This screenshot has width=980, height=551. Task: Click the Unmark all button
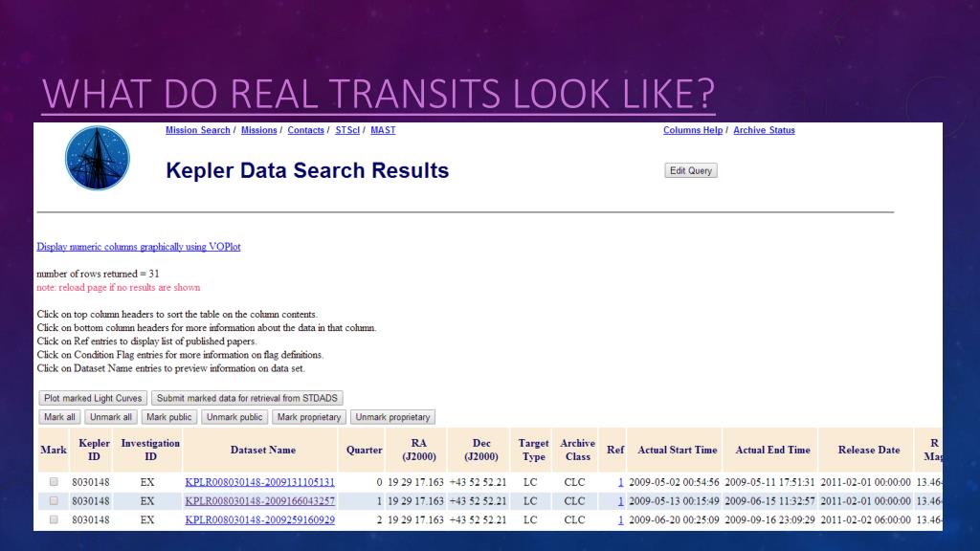[111, 417]
